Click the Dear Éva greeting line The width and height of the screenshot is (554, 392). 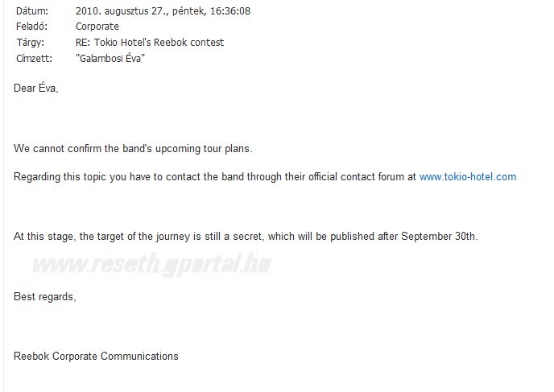pyautogui.click(x=35, y=87)
